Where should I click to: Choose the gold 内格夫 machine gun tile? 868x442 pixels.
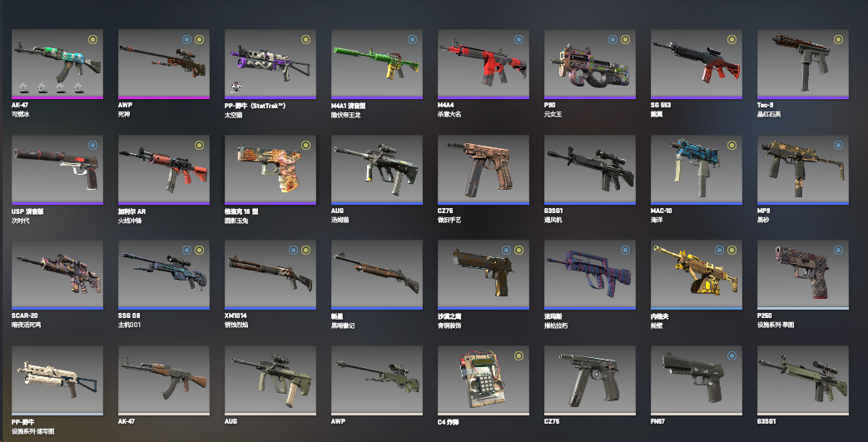tap(697, 275)
